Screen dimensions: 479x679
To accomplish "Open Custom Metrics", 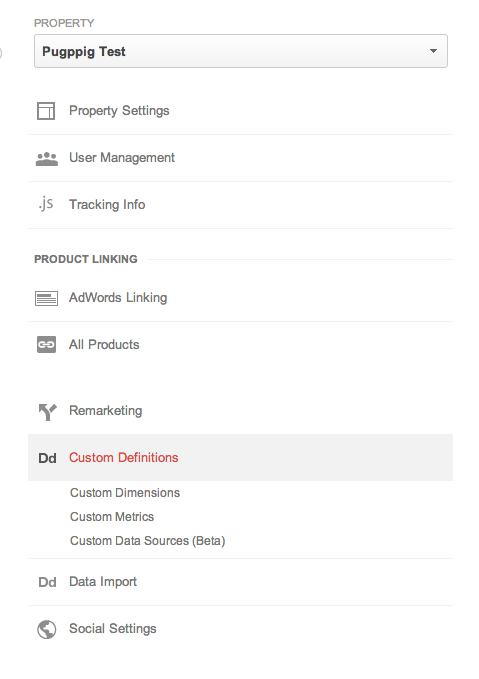I will point(112,517).
